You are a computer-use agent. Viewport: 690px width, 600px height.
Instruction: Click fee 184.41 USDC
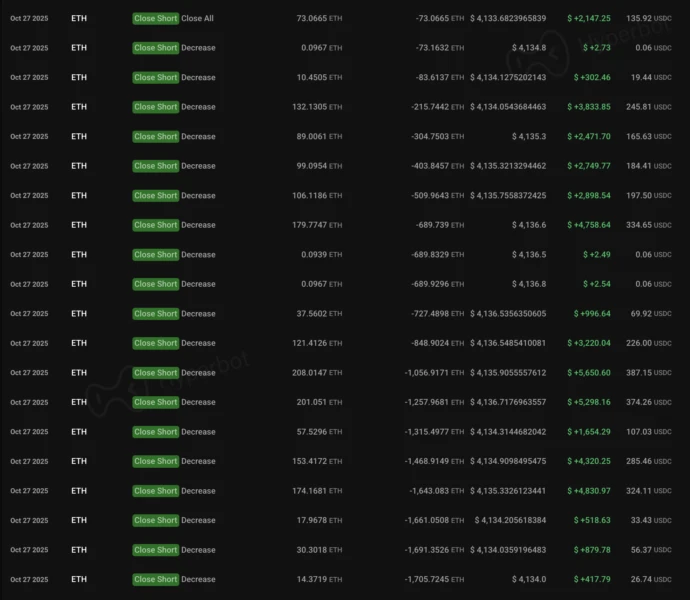(x=649, y=166)
